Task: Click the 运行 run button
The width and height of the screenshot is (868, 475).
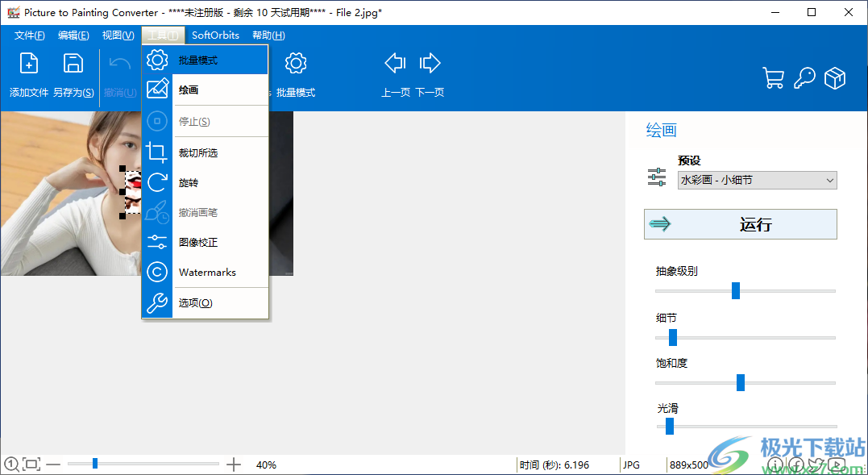Action: click(x=740, y=224)
